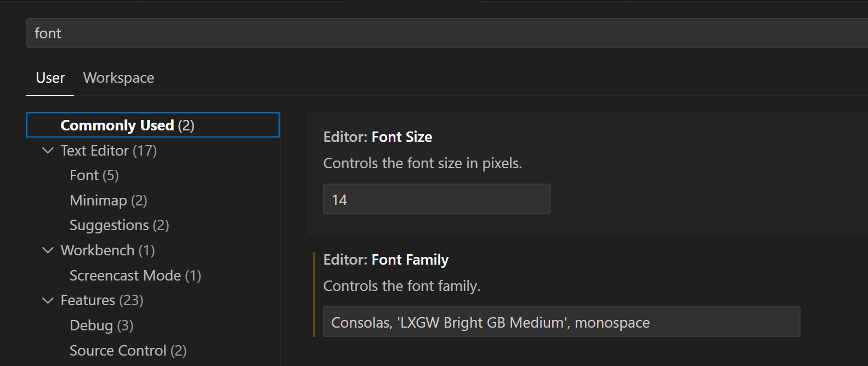Click 'Controls the font family.' description

tap(402, 286)
